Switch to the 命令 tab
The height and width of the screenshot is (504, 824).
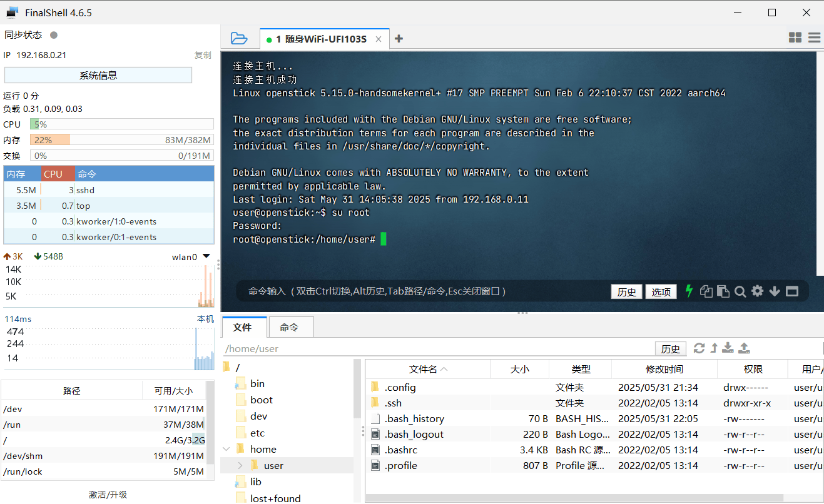click(x=289, y=327)
